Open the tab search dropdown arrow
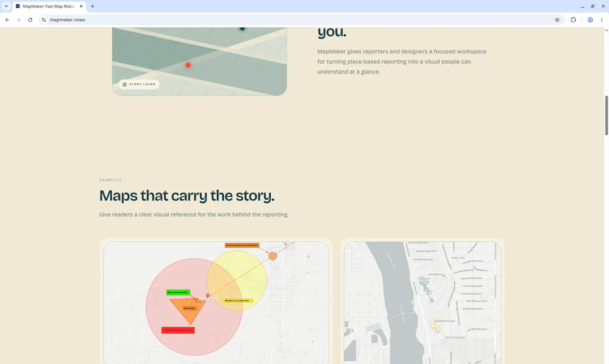Image resolution: width=609 pixels, height=364 pixels. tap(6, 6)
